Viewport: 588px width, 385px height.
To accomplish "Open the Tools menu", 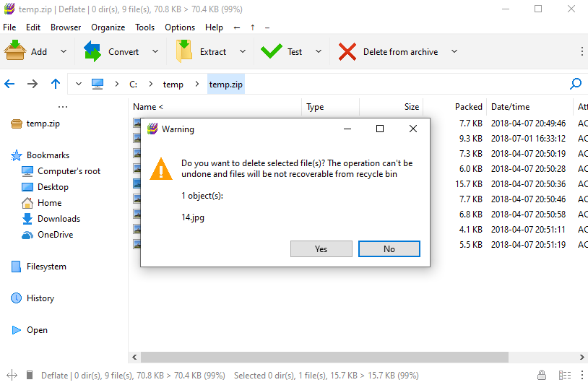I will (x=144, y=27).
